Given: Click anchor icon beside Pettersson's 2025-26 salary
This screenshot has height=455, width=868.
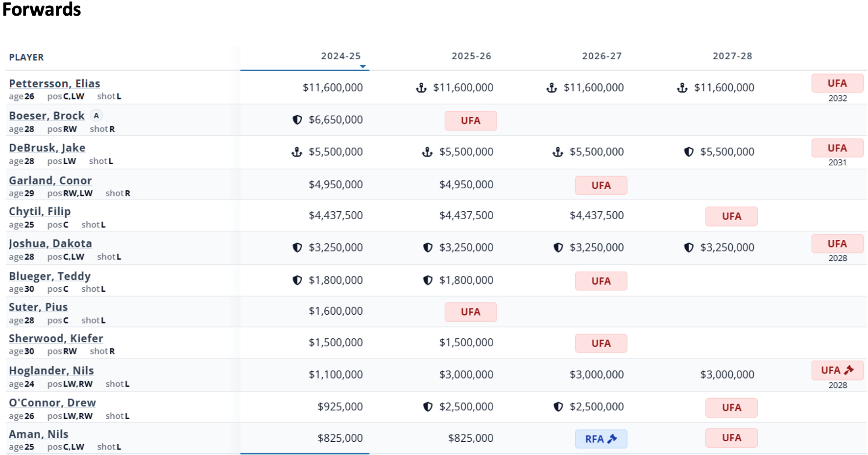Looking at the screenshot, I should point(421,88).
